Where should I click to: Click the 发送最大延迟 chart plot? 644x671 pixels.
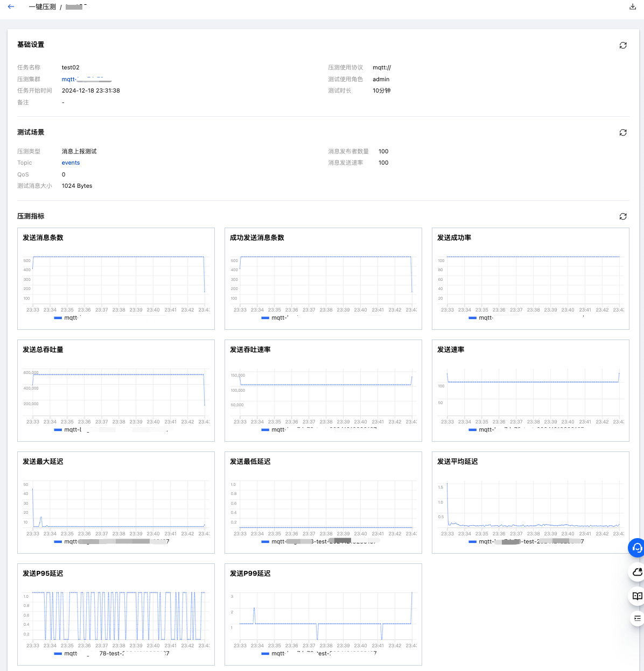coord(116,503)
